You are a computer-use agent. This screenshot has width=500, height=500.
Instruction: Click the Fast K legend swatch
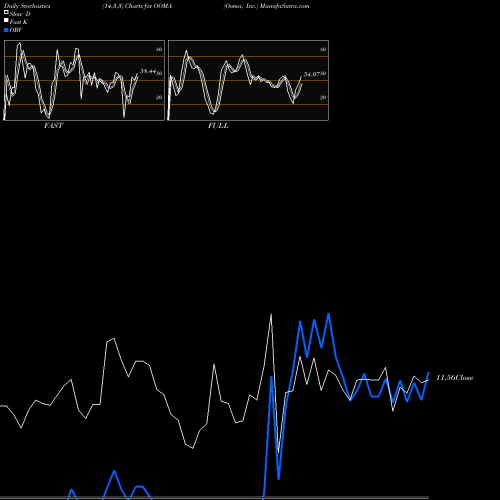pyautogui.click(x=6, y=21)
